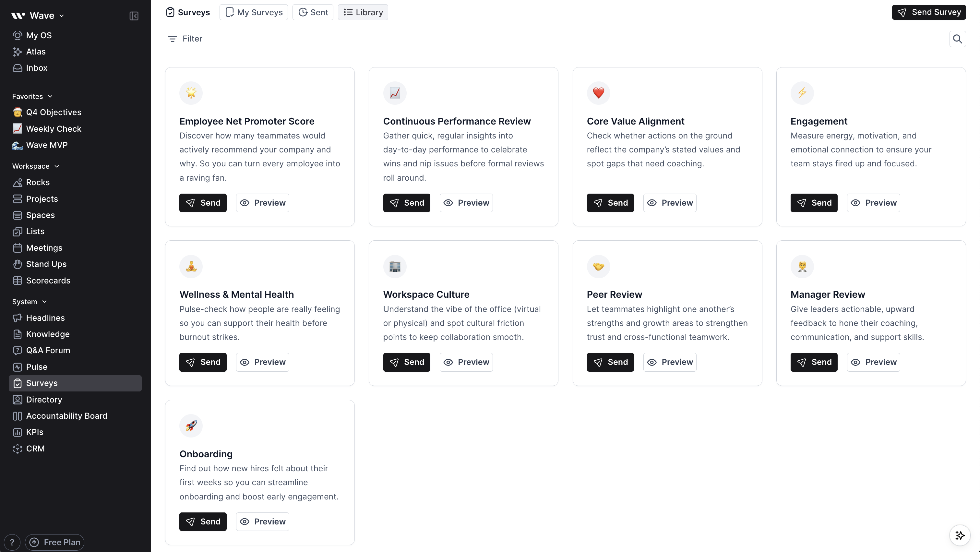
Task: Open the AI sparkle assistant button
Action: pyautogui.click(x=960, y=535)
